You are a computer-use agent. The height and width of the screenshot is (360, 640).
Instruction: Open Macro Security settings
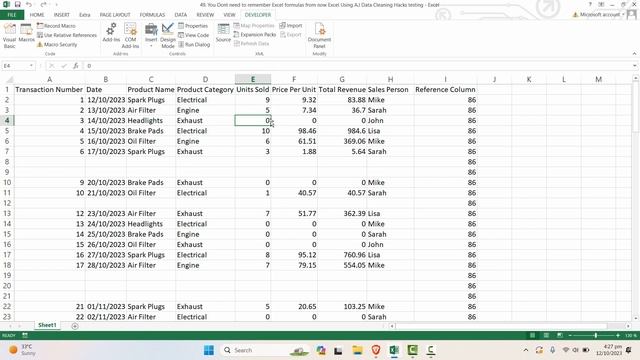[x=57, y=44]
